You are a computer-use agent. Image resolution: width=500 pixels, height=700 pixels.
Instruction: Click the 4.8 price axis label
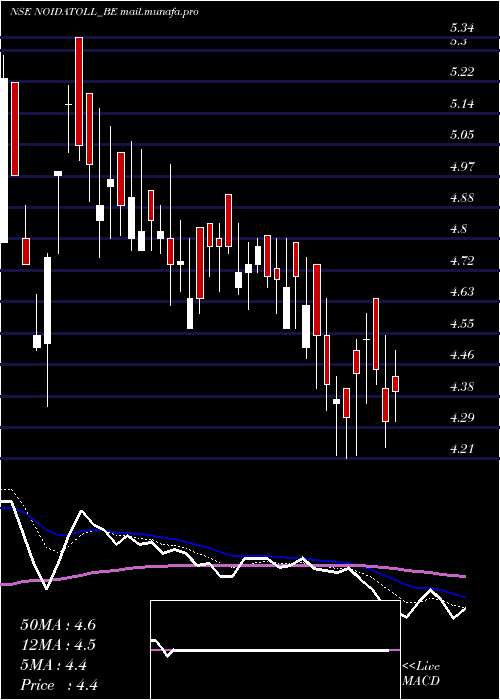458,229
